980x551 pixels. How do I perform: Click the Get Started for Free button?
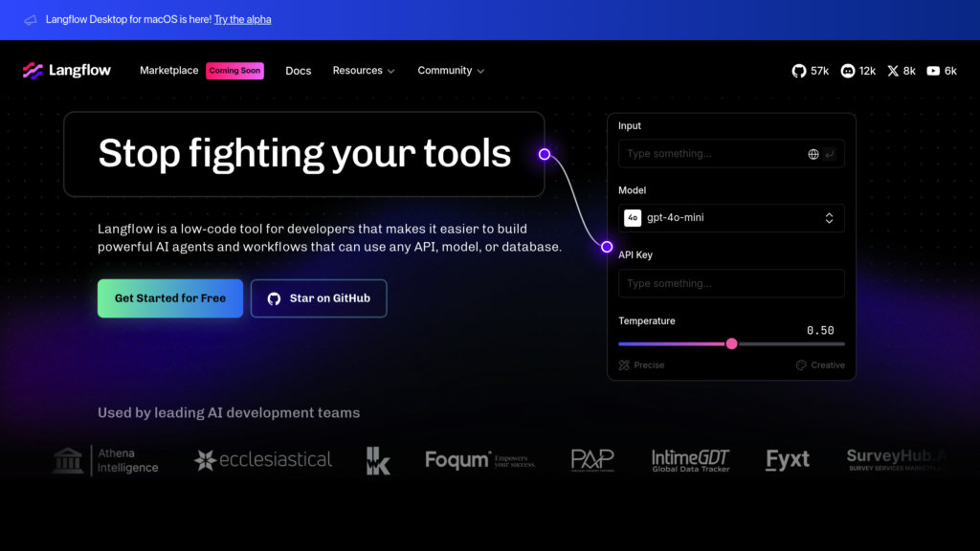pyautogui.click(x=170, y=298)
